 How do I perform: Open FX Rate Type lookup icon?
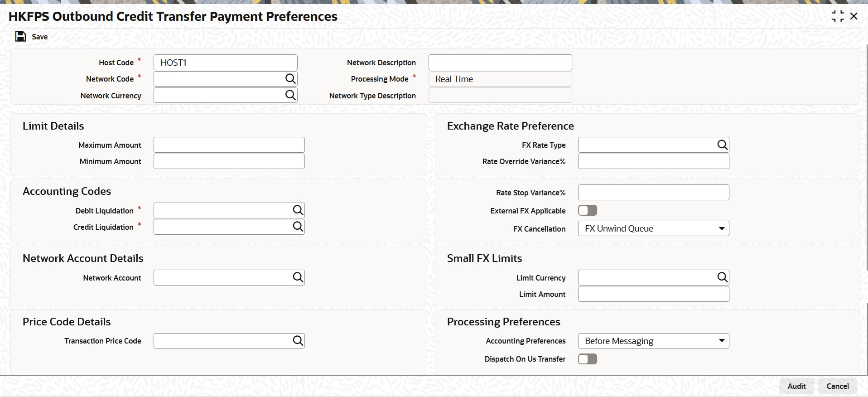722,145
